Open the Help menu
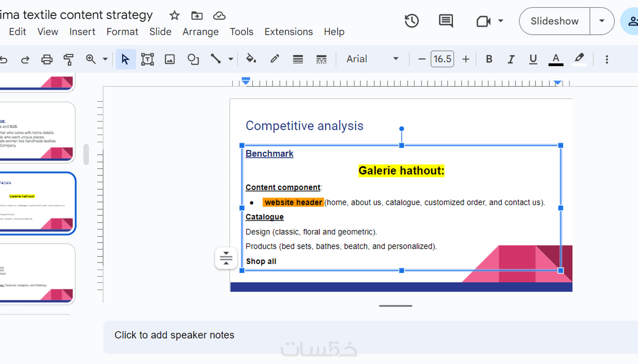Image resolution: width=638 pixels, height=364 pixels. pos(334,32)
